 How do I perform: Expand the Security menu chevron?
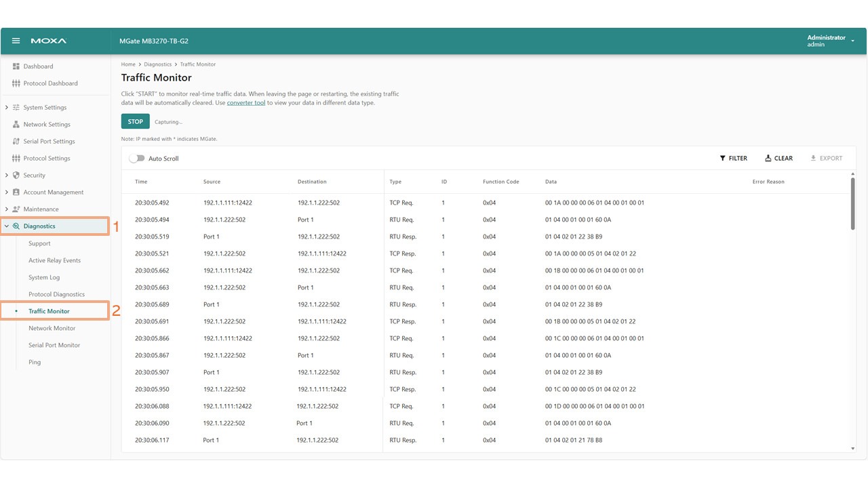click(x=7, y=176)
